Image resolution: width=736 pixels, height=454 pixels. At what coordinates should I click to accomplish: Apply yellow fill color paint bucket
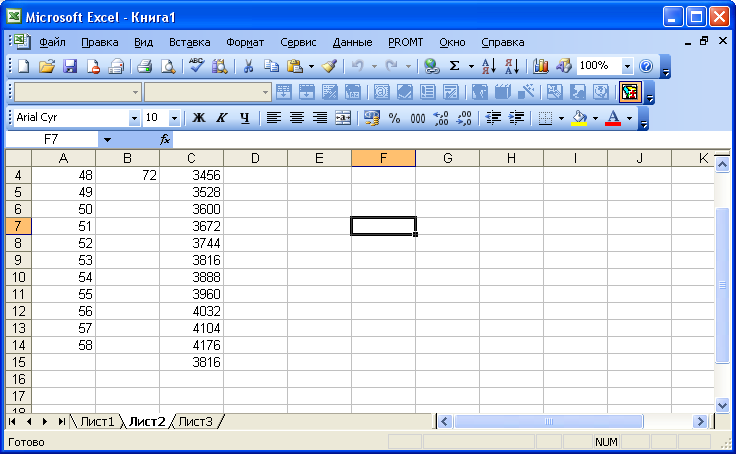[x=579, y=117]
